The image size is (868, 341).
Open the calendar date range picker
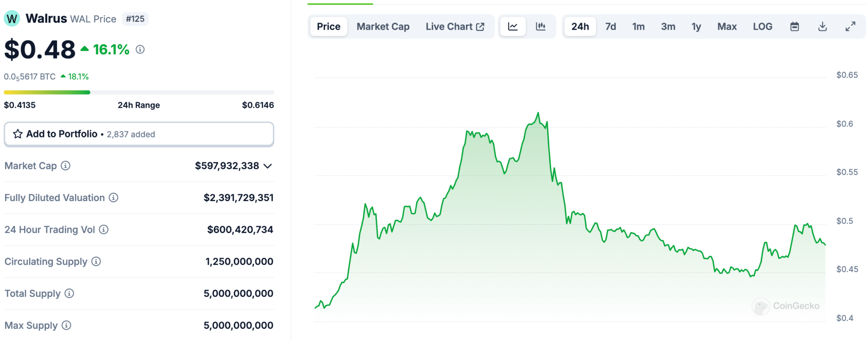[795, 27]
